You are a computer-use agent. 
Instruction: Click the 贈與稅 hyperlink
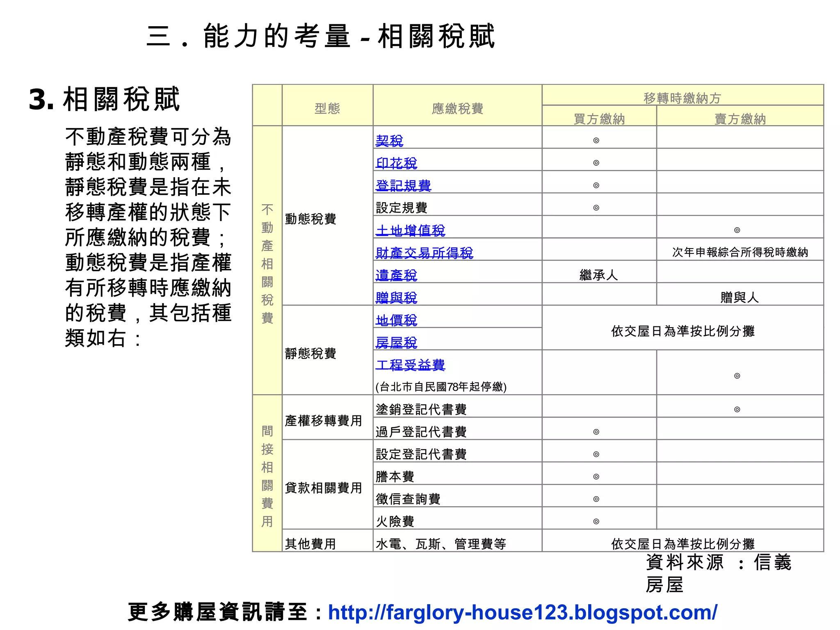point(396,298)
